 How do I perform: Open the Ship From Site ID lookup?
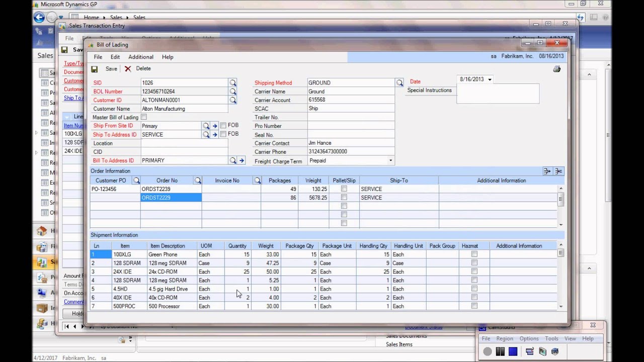coord(206,126)
